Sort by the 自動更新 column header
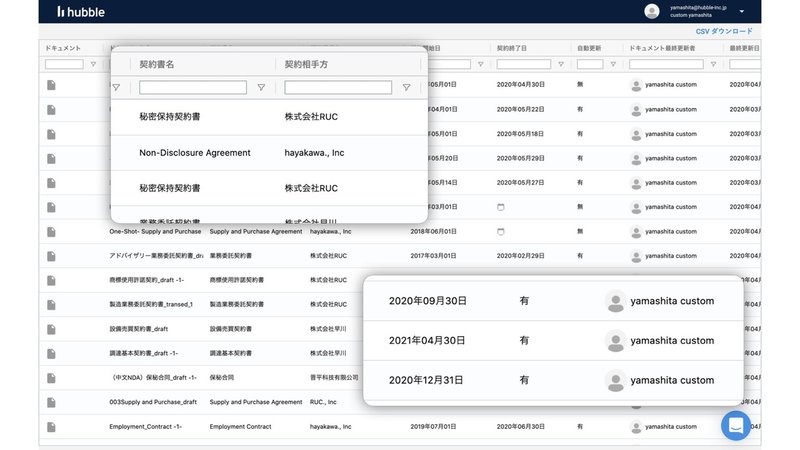The width and height of the screenshot is (800, 450). point(589,48)
